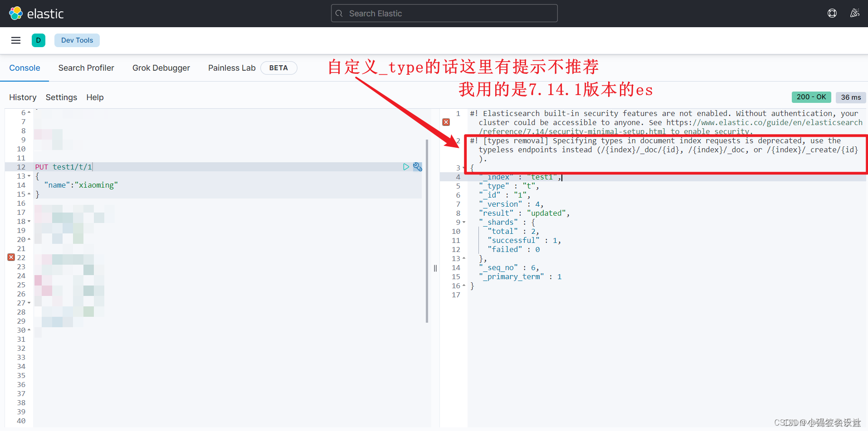Click the "_seq_no" : 6 line
The width and height of the screenshot is (868, 431).
pyautogui.click(x=508, y=267)
